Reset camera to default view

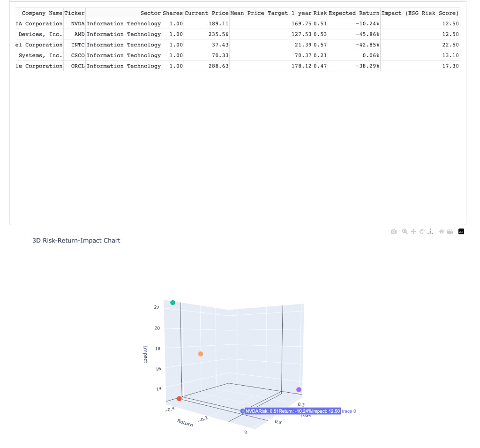point(442,231)
